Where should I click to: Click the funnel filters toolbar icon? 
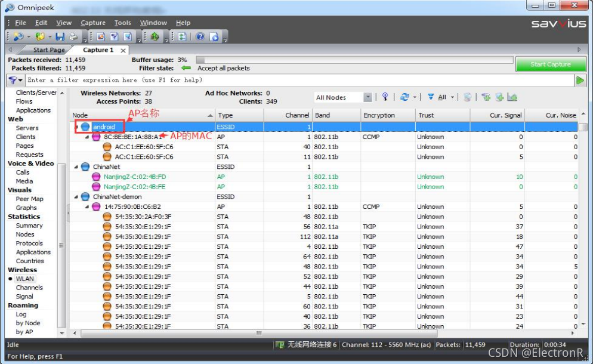coord(114,37)
